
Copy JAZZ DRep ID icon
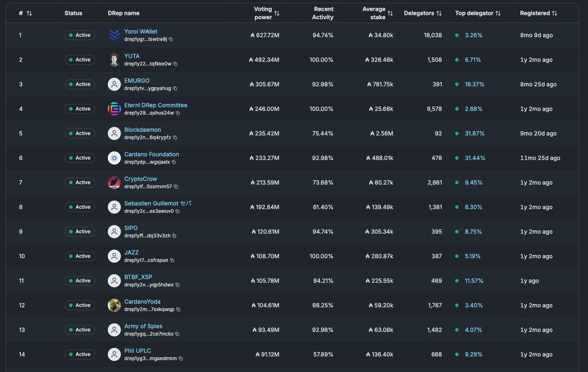(x=172, y=260)
